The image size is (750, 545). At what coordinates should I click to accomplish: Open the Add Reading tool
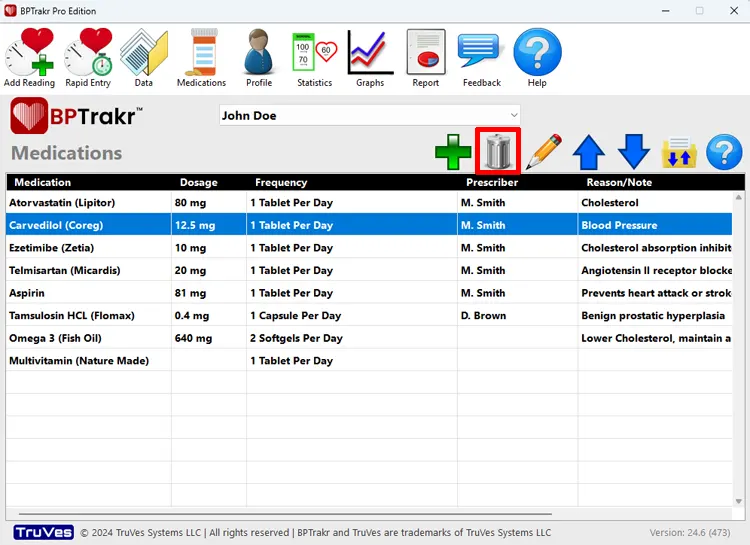(29, 58)
